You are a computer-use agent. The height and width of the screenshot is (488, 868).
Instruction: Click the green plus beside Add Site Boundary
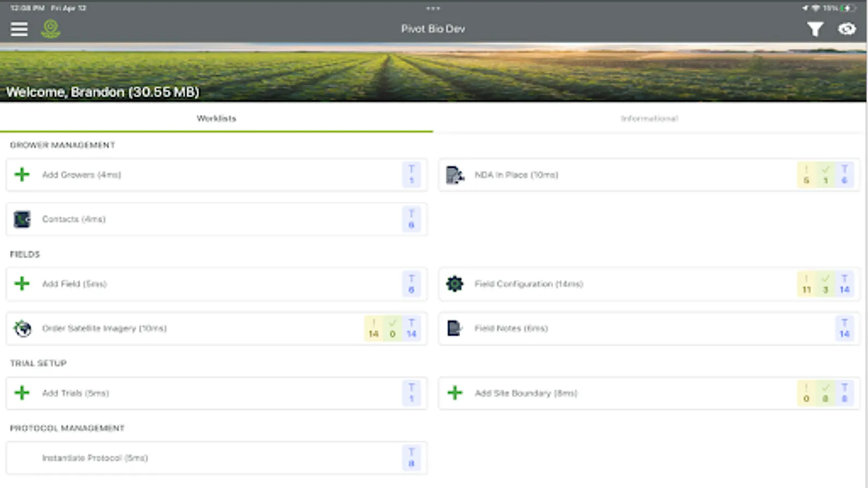pyautogui.click(x=455, y=393)
